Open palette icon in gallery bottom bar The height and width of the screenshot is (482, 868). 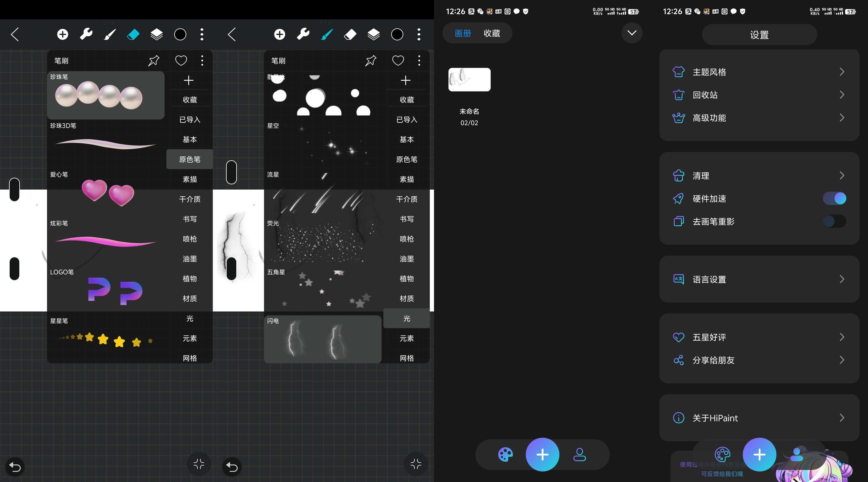[x=505, y=455]
